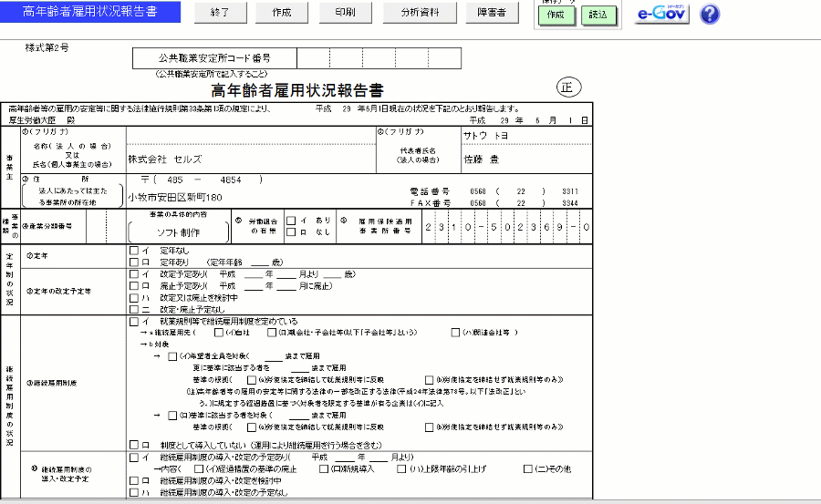Image resolution: width=821 pixels, height=504 pixels.
Task: Click the ソフト制作 business content field
Action: (x=178, y=232)
